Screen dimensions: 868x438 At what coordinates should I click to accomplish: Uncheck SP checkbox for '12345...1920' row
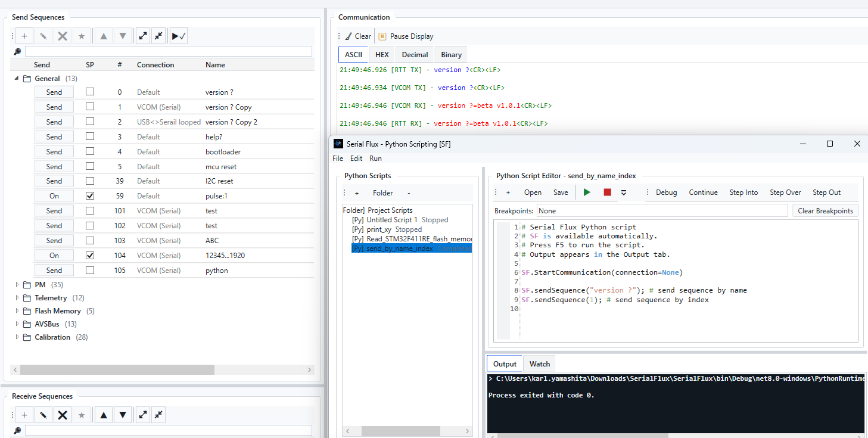pos(90,255)
